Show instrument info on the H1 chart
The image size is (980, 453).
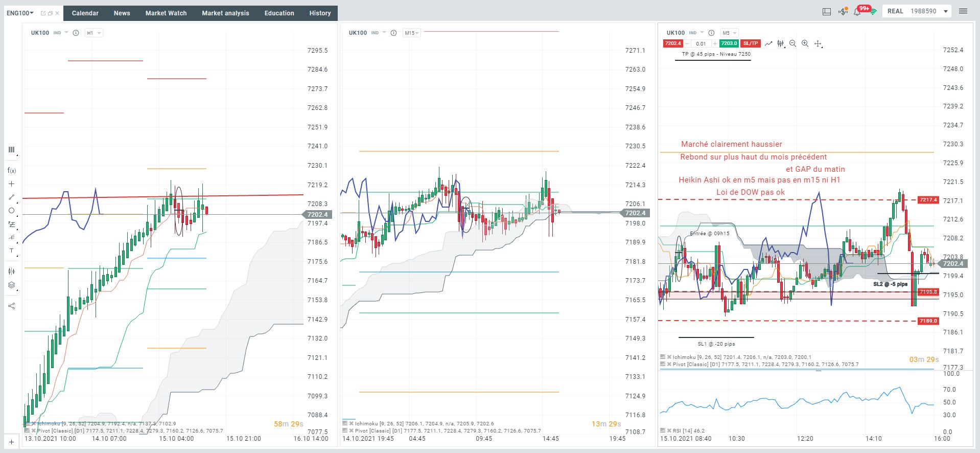76,33
